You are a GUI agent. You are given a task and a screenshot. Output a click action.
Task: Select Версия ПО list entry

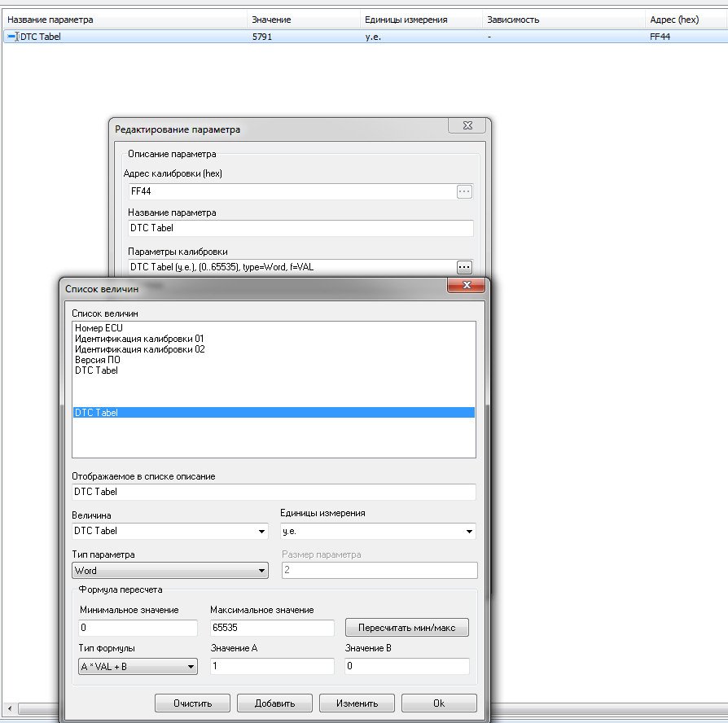click(97, 360)
